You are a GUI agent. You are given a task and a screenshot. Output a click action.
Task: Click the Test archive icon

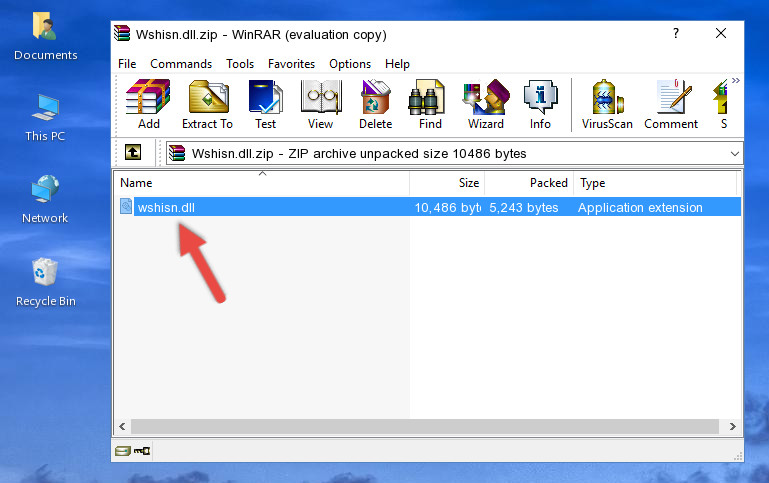click(x=265, y=104)
